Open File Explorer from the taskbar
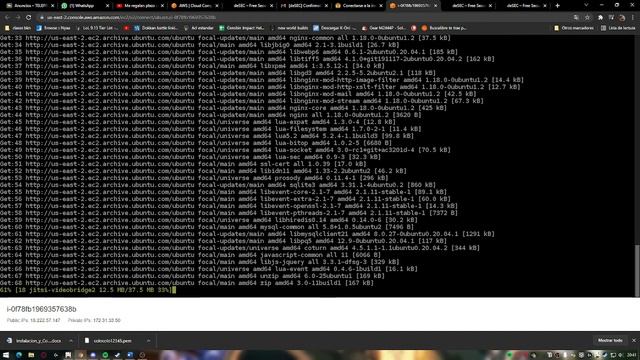640x360 pixels. 31,355
